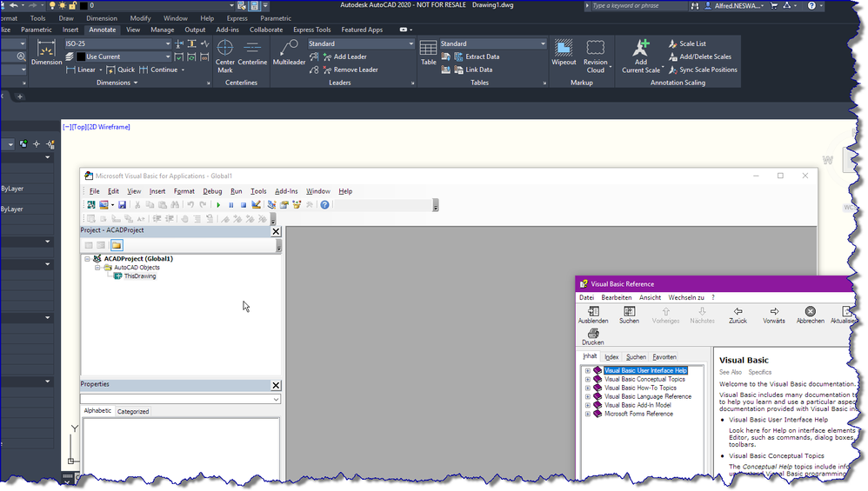Click the Reset (stop) icon in VBA toolbar
Image resolution: width=868 pixels, height=491 pixels.
click(243, 205)
